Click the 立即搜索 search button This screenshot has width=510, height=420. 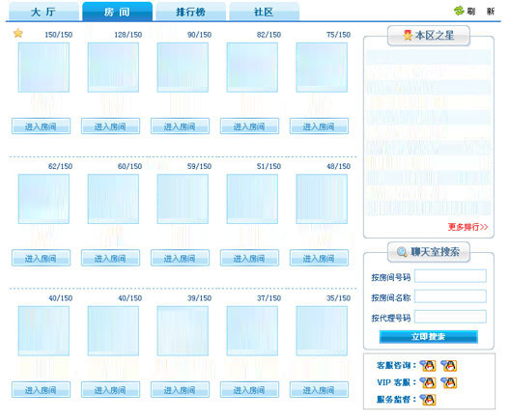[x=428, y=336]
